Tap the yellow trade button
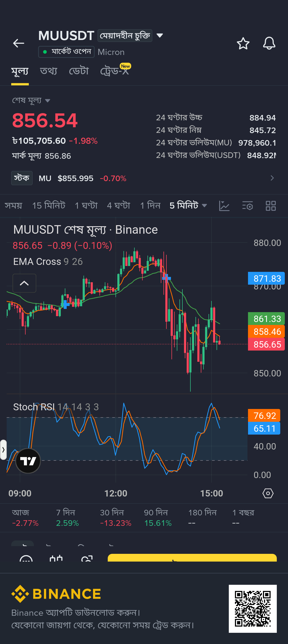The height and width of the screenshot is (644, 288). (x=192, y=558)
